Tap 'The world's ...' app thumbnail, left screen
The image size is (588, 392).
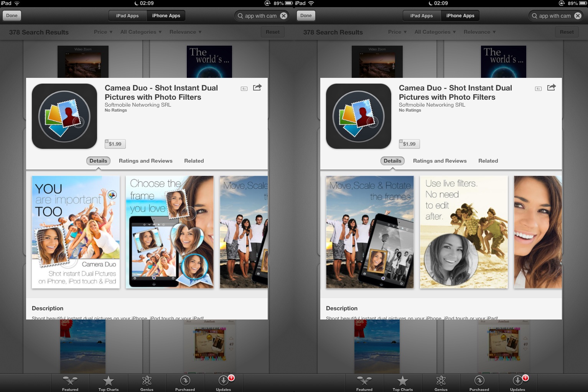[x=209, y=62]
